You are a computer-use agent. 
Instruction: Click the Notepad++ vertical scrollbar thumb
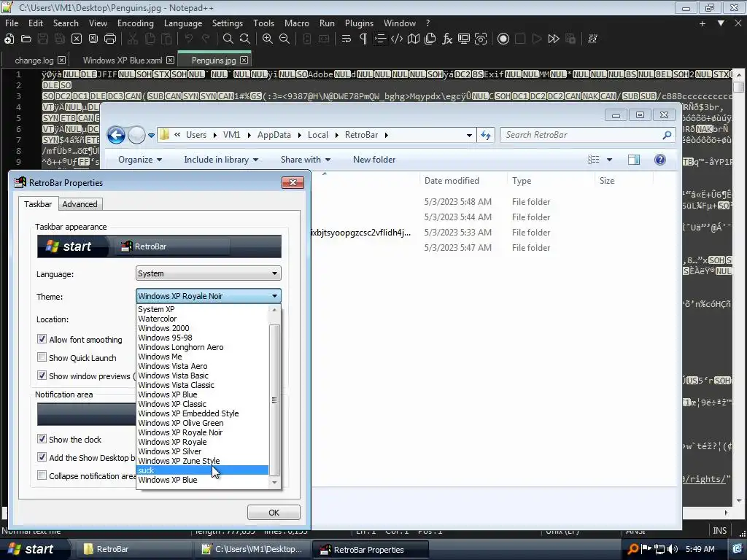tap(738, 87)
